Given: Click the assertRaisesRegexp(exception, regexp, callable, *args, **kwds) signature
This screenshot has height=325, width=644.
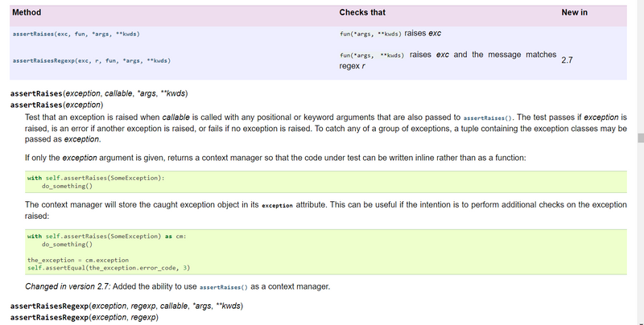Looking at the screenshot, I should pyautogui.click(x=126, y=306).
